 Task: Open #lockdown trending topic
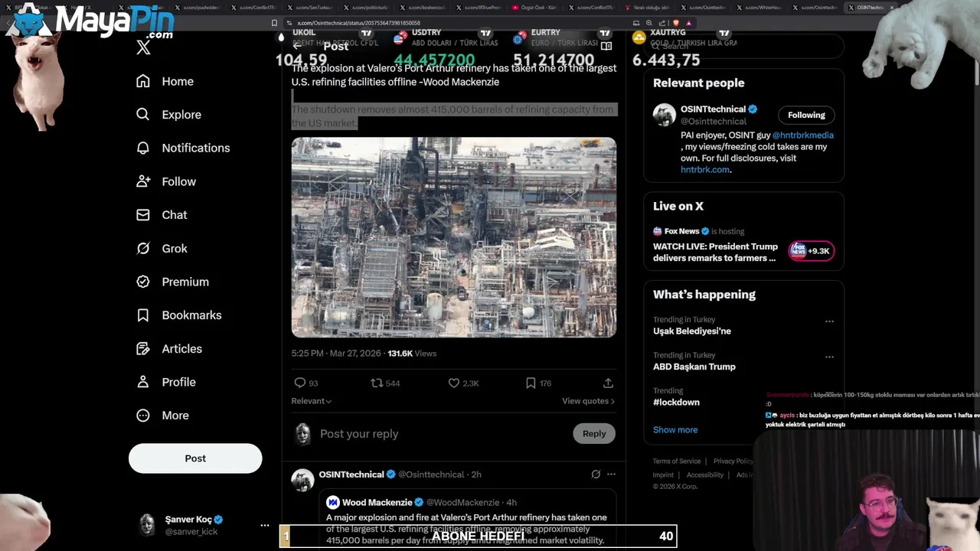coord(676,403)
